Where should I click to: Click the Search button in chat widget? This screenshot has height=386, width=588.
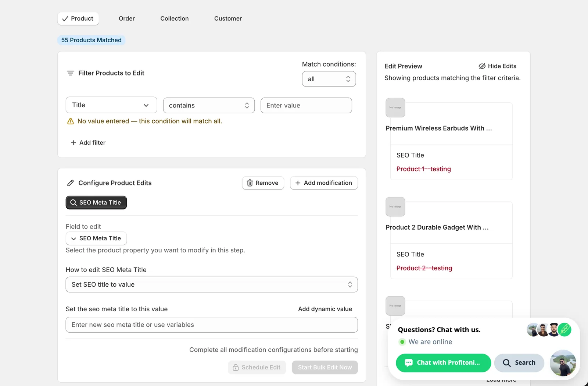[519, 363]
